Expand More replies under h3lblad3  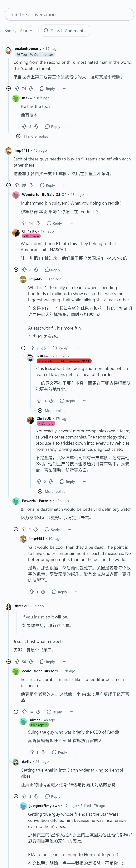click(x=51, y=411)
